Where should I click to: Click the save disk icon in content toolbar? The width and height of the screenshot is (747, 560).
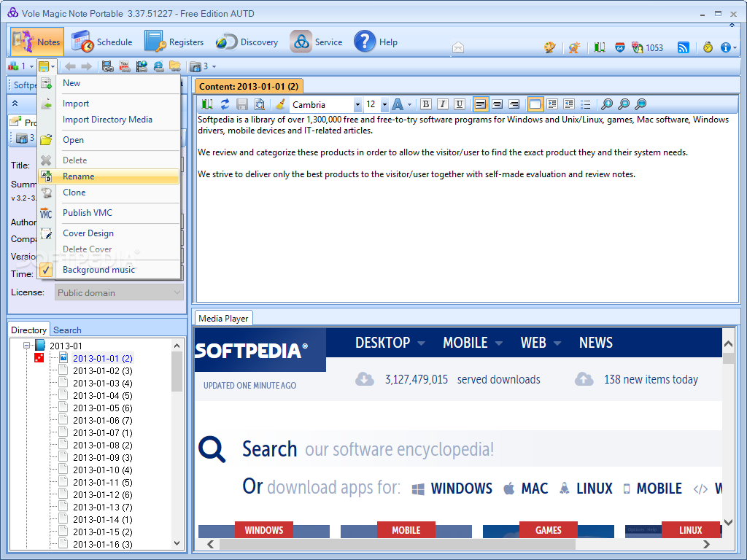click(242, 104)
